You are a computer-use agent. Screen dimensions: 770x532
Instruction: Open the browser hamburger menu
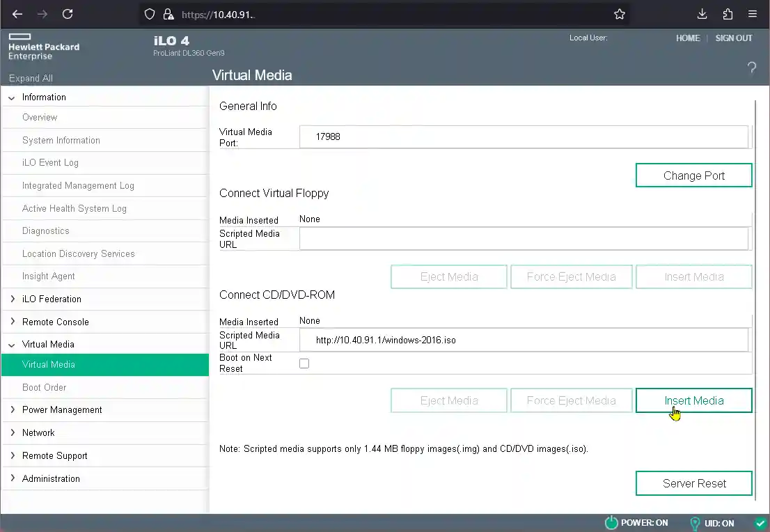(x=753, y=14)
